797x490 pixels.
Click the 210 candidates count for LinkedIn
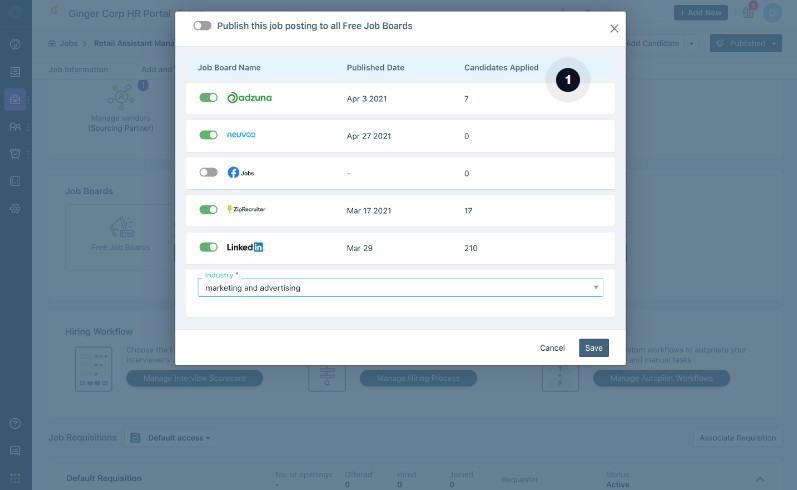pyautogui.click(x=471, y=248)
